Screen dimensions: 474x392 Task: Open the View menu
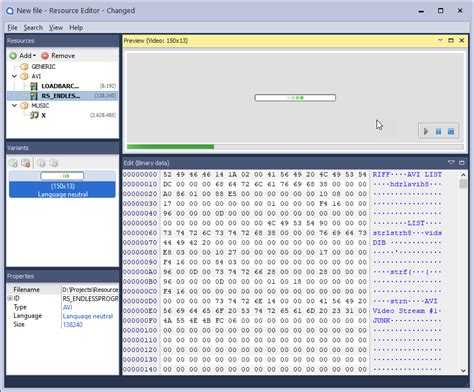[x=56, y=28]
